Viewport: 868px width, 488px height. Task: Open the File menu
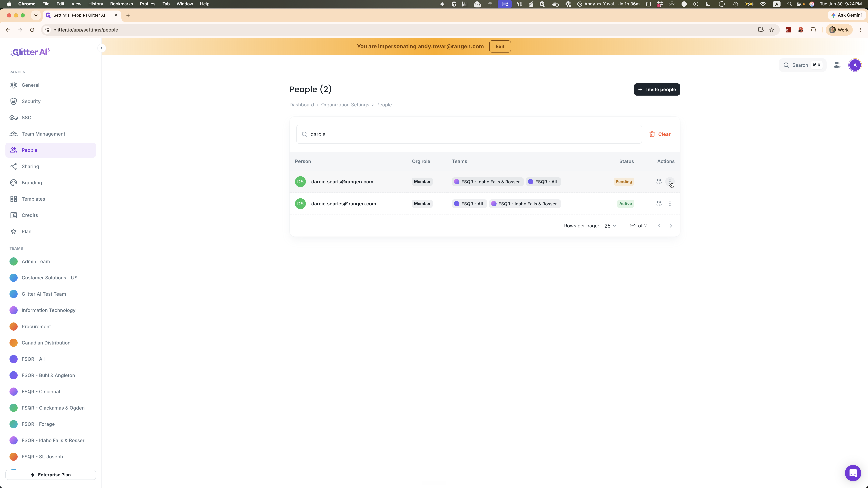point(46,4)
